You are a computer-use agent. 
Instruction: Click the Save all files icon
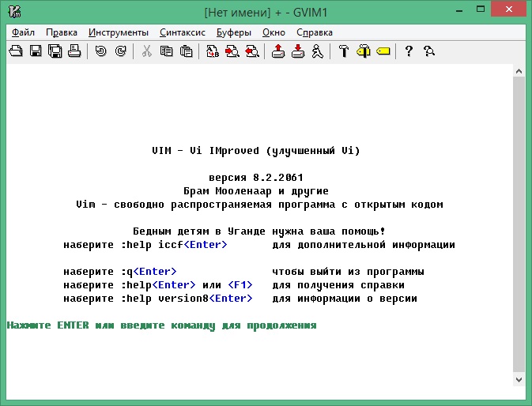click(x=55, y=51)
